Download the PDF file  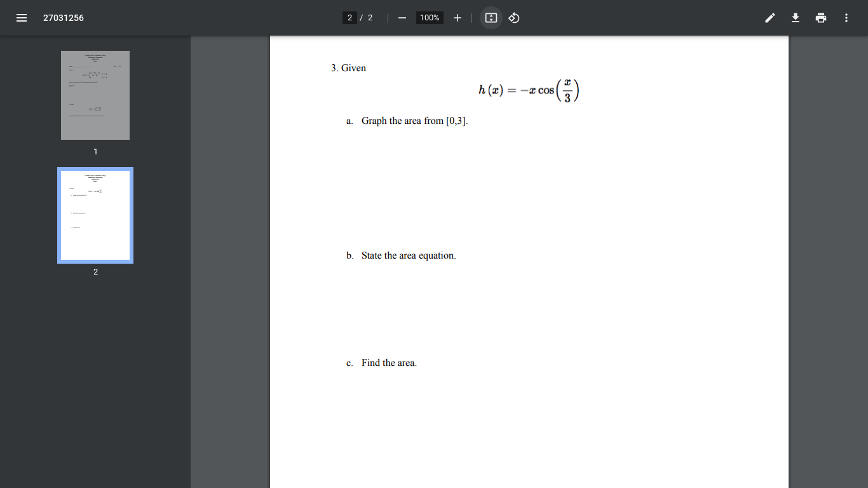coord(795,18)
